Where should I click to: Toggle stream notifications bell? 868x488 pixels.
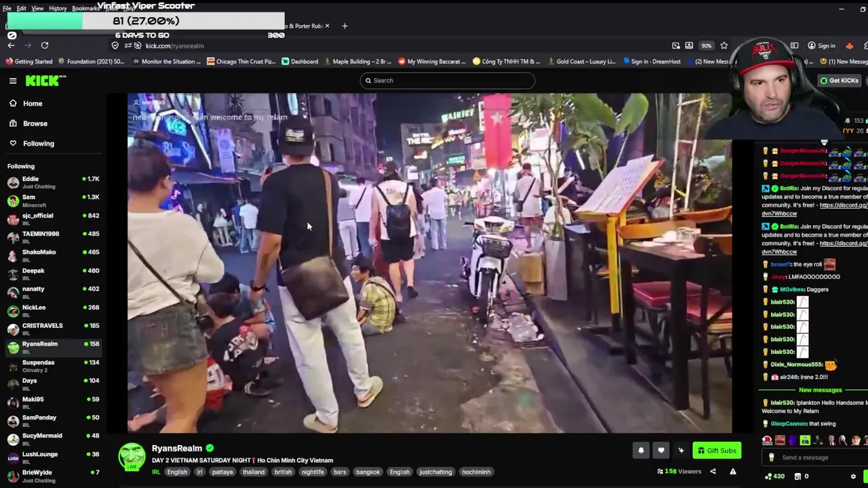641,451
